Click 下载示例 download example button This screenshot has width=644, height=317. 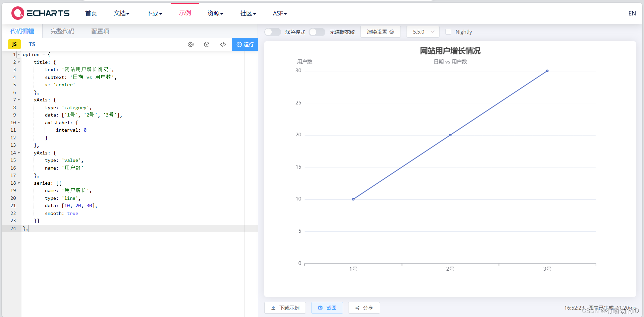click(x=285, y=308)
